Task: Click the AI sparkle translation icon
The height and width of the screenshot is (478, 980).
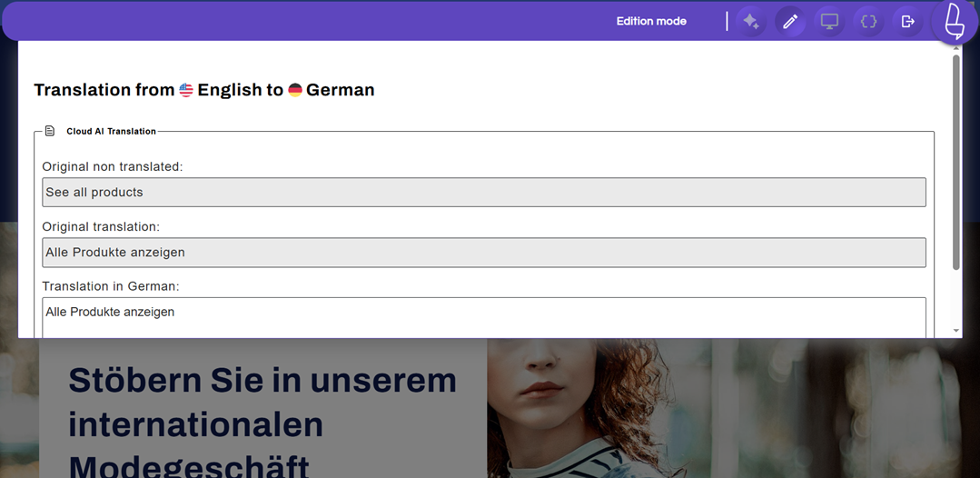Action: pyautogui.click(x=750, y=21)
